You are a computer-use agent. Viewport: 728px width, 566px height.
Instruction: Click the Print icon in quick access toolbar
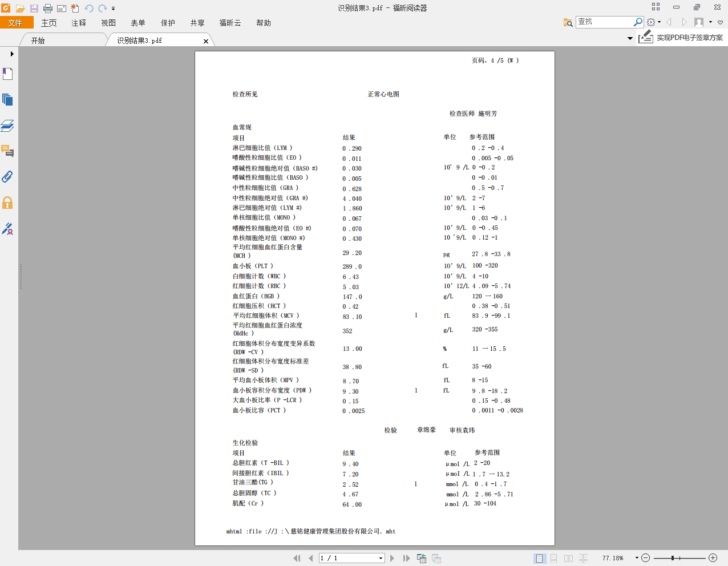[48, 8]
